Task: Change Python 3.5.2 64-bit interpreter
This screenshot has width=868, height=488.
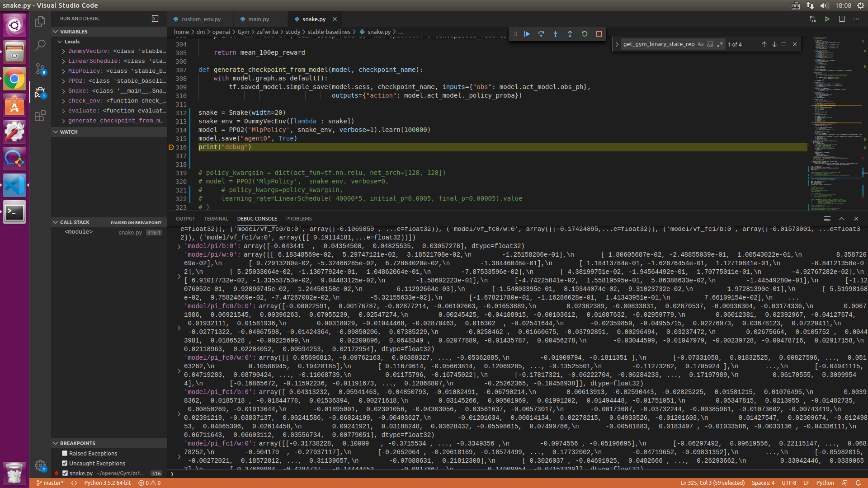Action: 108,483
